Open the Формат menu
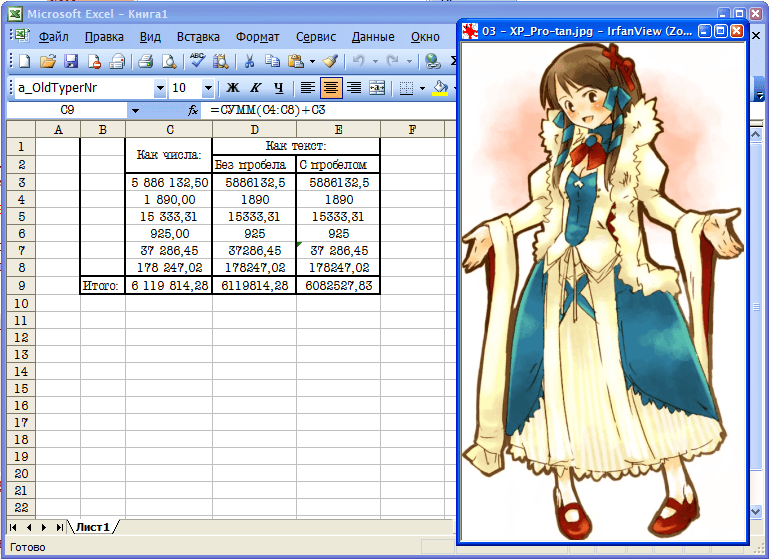Viewport: 769px width, 559px height. point(257,37)
